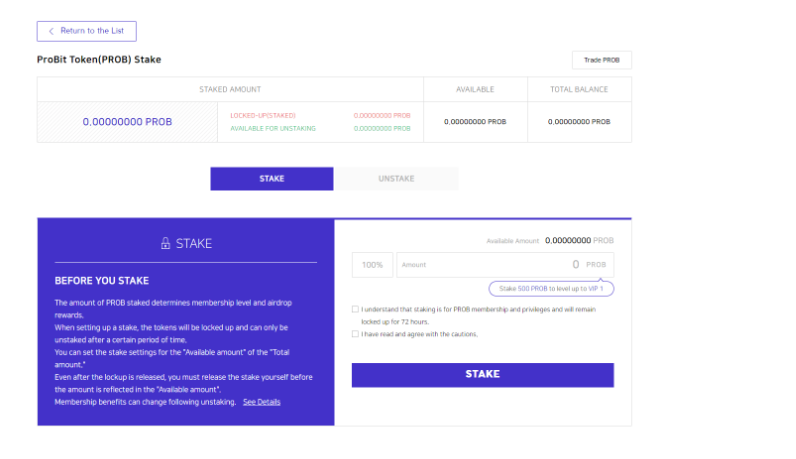Set amount to 100%

coord(372,265)
